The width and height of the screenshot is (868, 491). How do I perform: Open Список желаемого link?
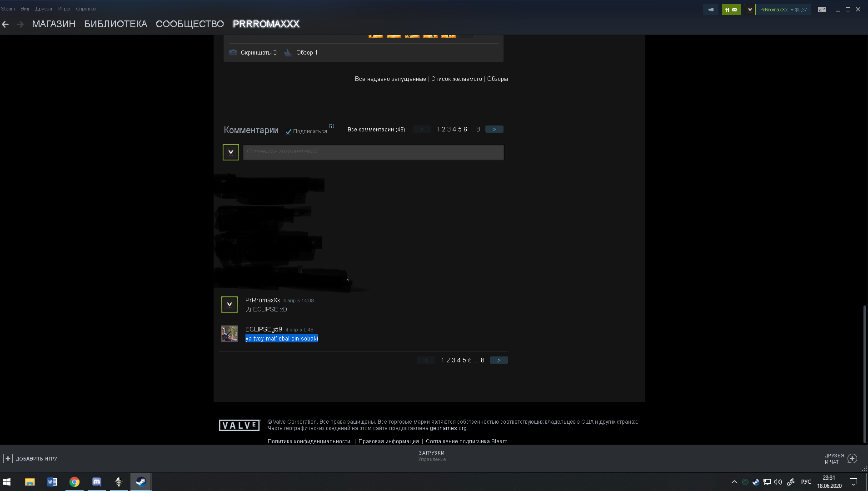click(456, 79)
